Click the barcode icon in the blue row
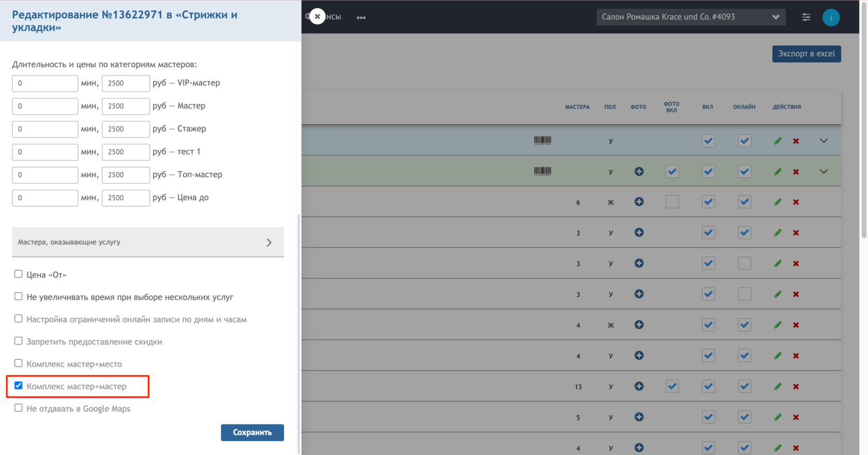The image size is (868, 455). (x=542, y=140)
